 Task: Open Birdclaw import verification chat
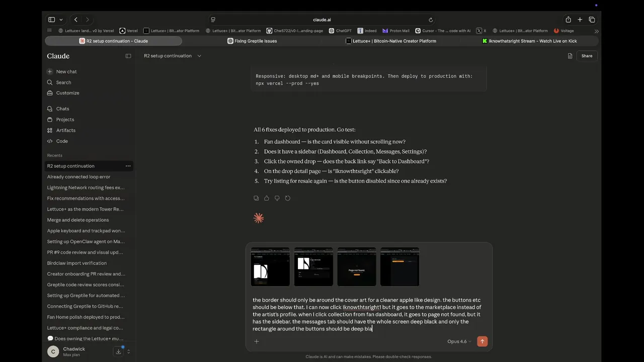77,263
